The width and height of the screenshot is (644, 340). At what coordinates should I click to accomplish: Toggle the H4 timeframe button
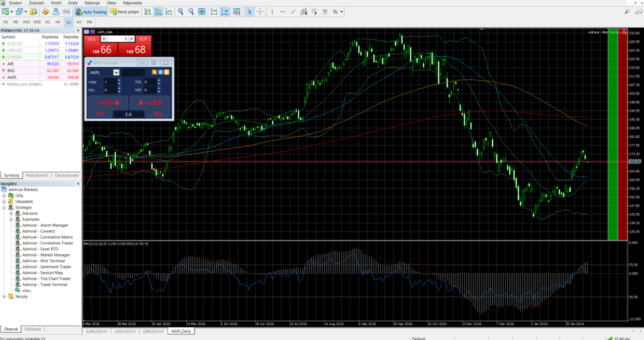pyautogui.click(x=58, y=22)
